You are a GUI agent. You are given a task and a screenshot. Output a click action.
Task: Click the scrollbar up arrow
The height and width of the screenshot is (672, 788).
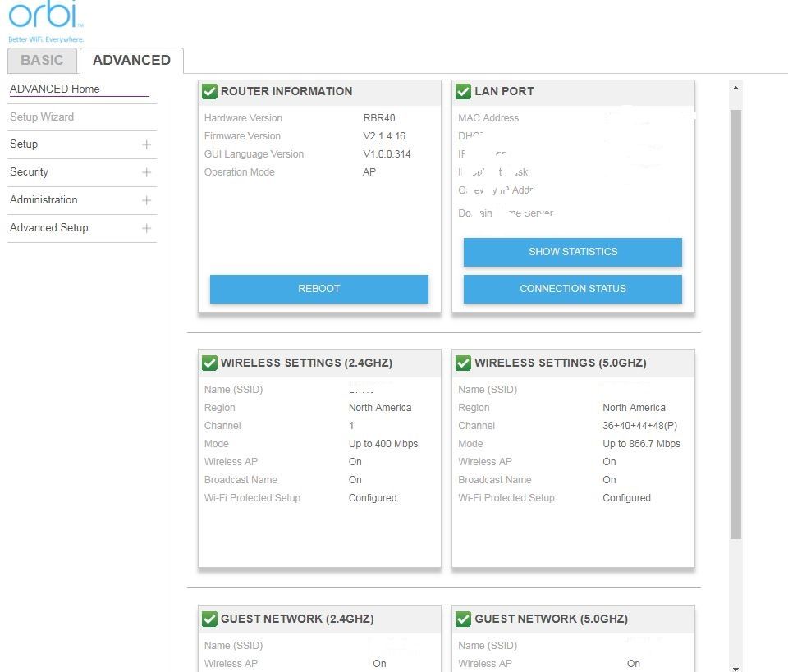(x=735, y=88)
